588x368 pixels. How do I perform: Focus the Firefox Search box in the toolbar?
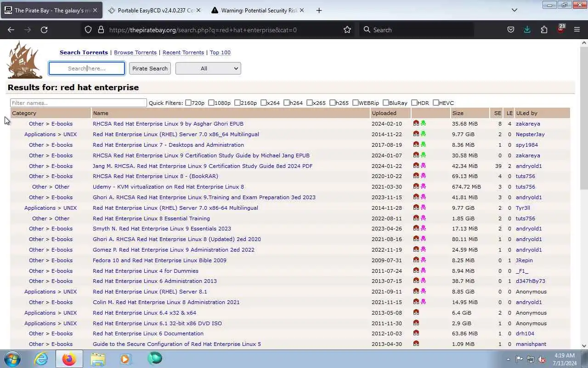417,29
